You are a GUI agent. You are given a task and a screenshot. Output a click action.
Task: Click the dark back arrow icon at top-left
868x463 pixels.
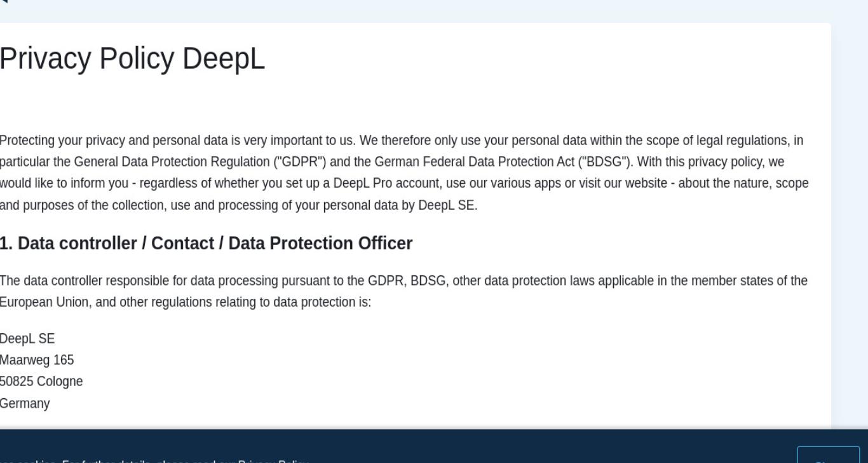coord(3,1)
